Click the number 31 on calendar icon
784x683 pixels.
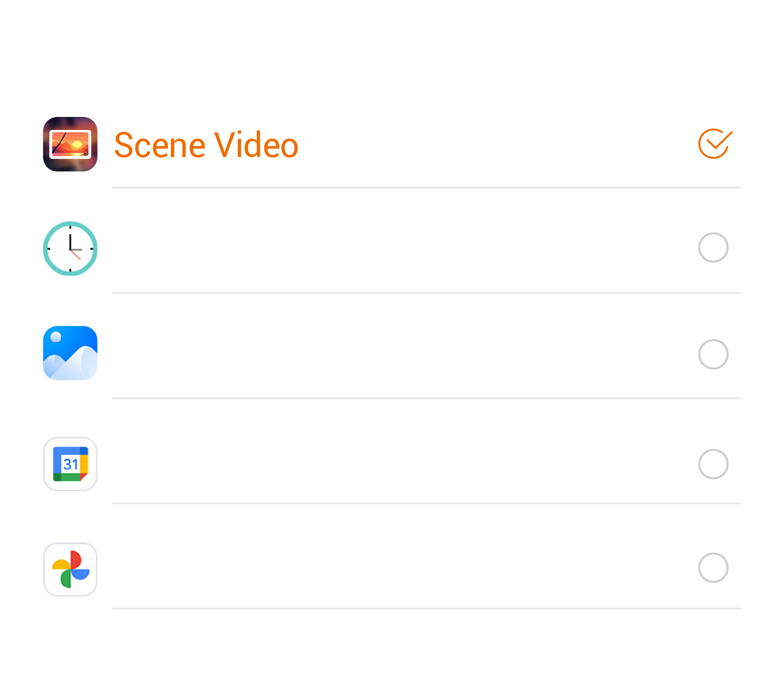point(70,464)
